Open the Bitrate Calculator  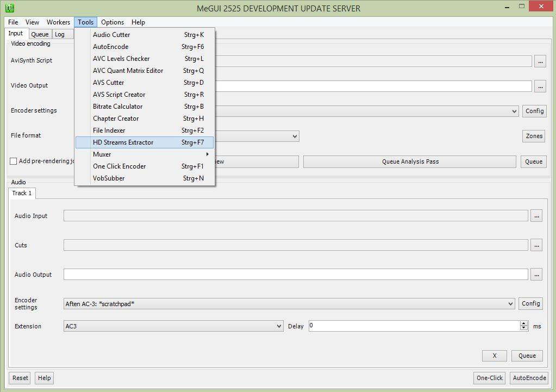pos(145,107)
